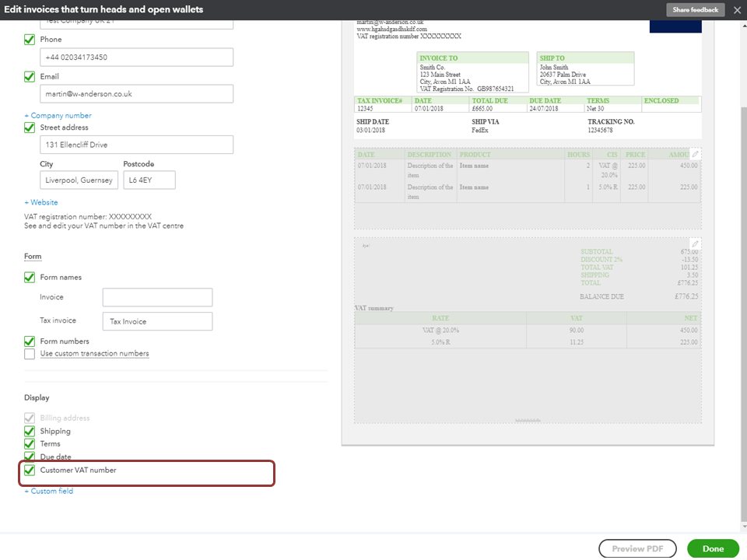Select the Postcode field containing L6 4EY
Image resolution: width=747 pixels, height=560 pixels.
click(x=149, y=180)
